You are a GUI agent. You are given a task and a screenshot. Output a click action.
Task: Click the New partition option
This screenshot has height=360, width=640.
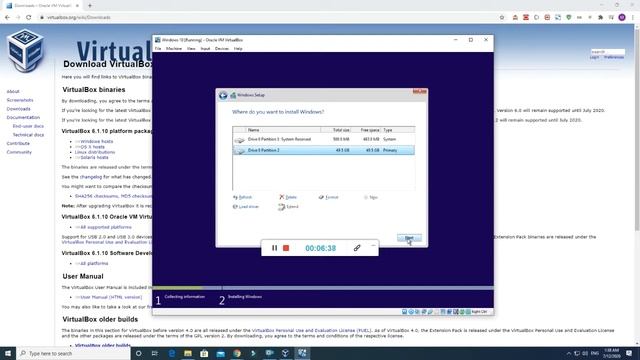371,197
